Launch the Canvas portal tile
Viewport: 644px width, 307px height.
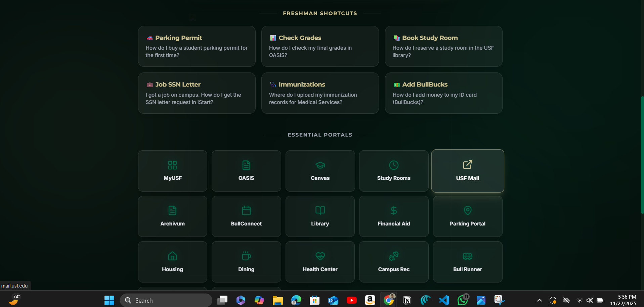320,171
